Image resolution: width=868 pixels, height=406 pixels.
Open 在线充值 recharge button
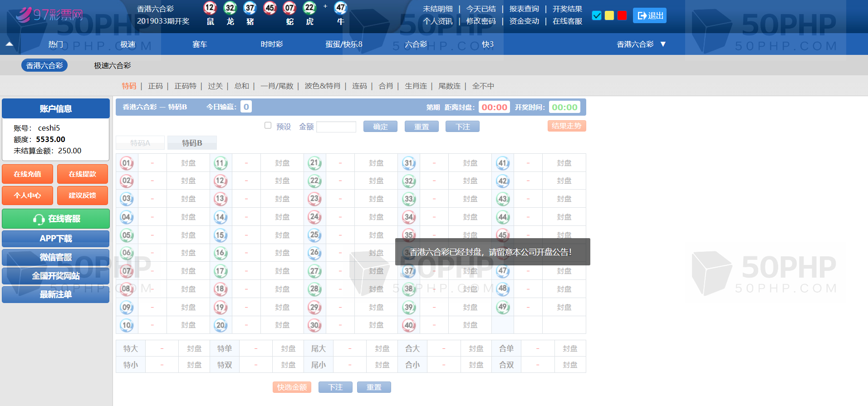(x=27, y=174)
